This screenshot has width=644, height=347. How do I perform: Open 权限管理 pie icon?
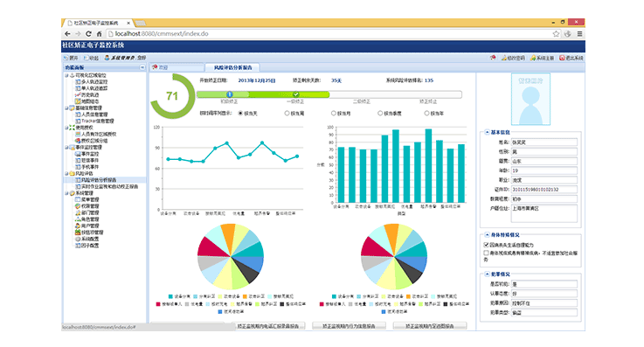78,206
